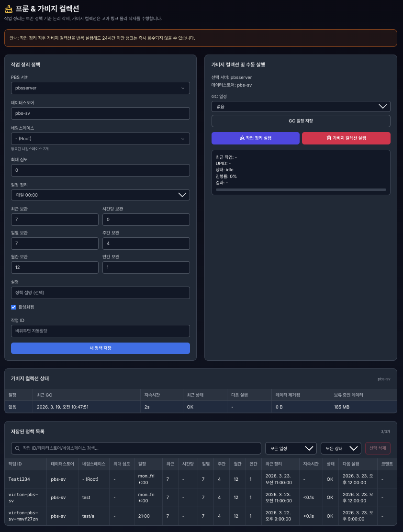The width and height of the screenshot is (403, 532).
Task: Click the policy search input field
Action: (x=139, y=448)
